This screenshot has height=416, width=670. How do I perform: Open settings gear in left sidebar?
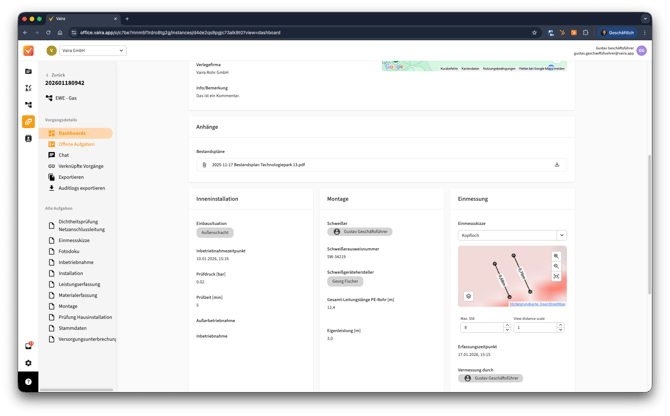(28, 363)
